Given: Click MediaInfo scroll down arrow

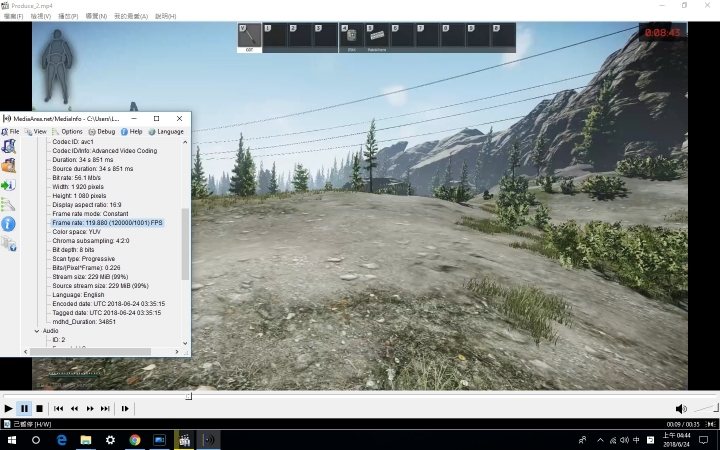Looking at the screenshot, I should [186, 343].
